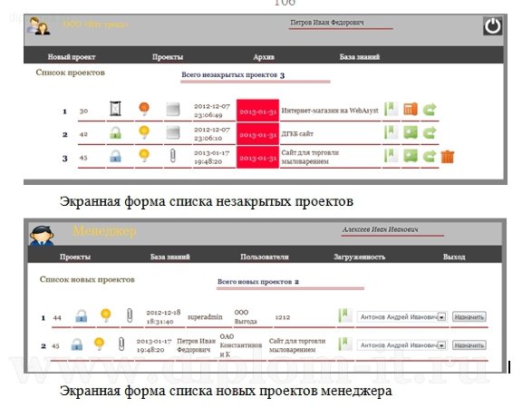532x417 pixels.
Task: Click the orange bulb icon in project 30 row
Action: pos(144,109)
